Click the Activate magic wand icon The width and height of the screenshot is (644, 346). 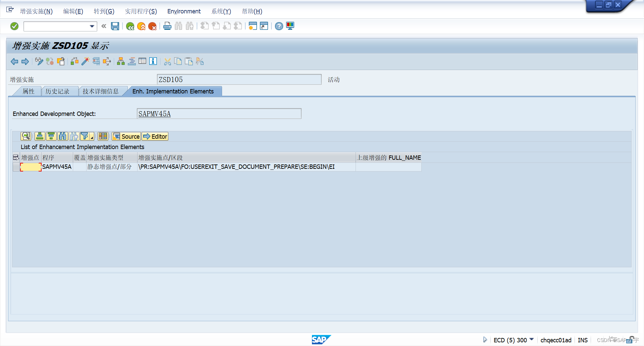85,61
